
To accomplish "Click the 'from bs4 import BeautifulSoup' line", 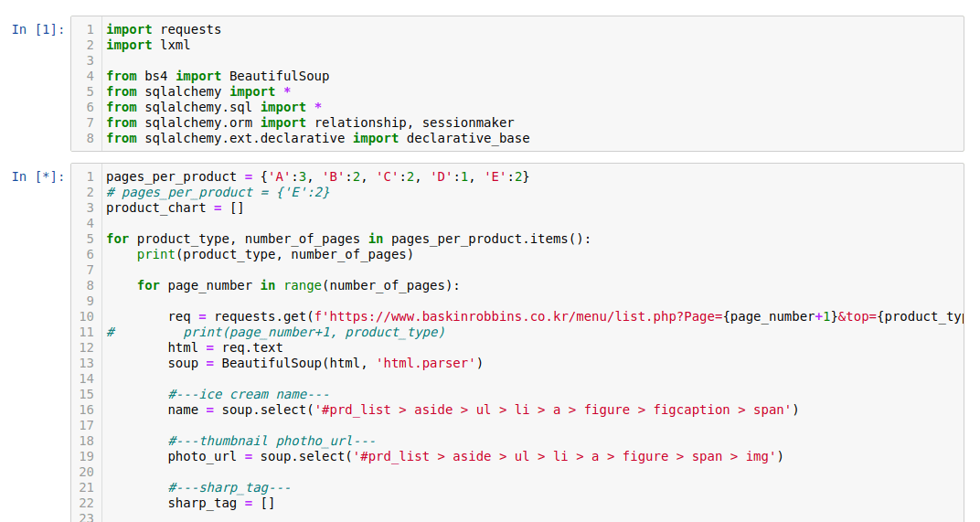I will (218, 76).
